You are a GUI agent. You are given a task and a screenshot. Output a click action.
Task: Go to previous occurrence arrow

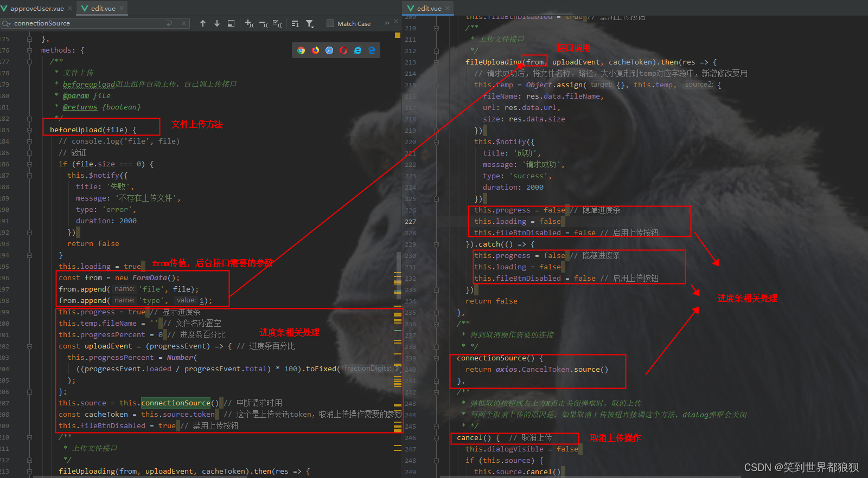point(203,23)
